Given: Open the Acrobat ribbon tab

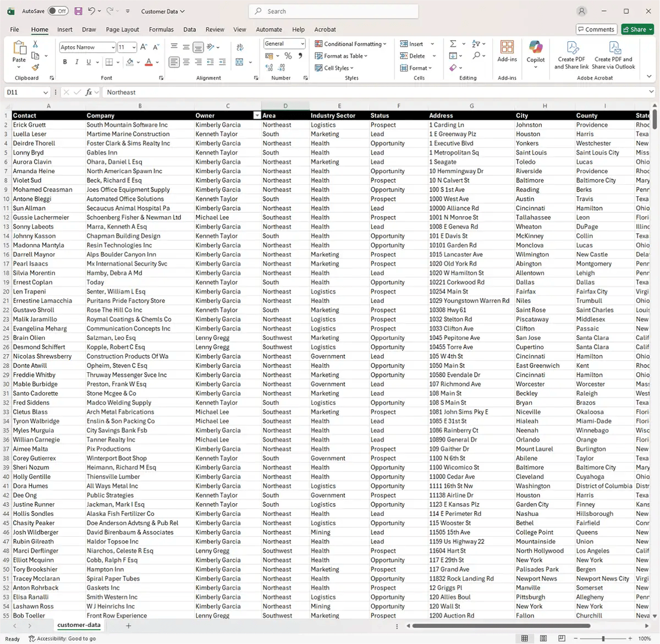Looking at the screenshot, I should (x=325, y=30).
